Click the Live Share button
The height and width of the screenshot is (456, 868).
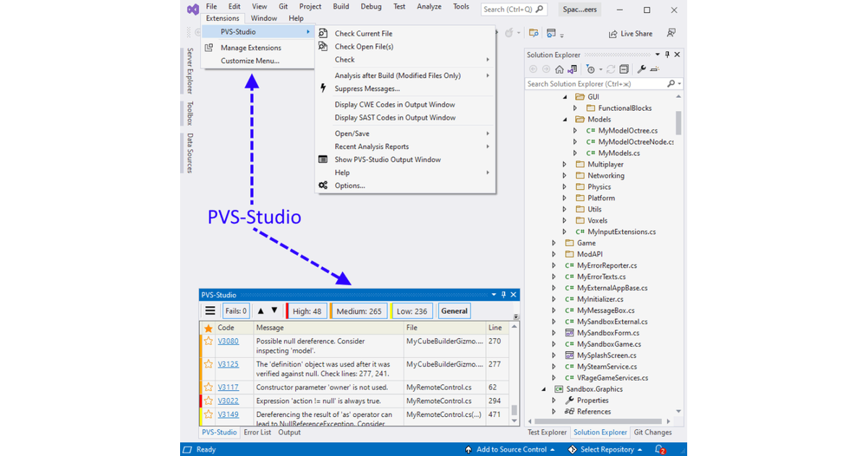(x=630, y=34)
